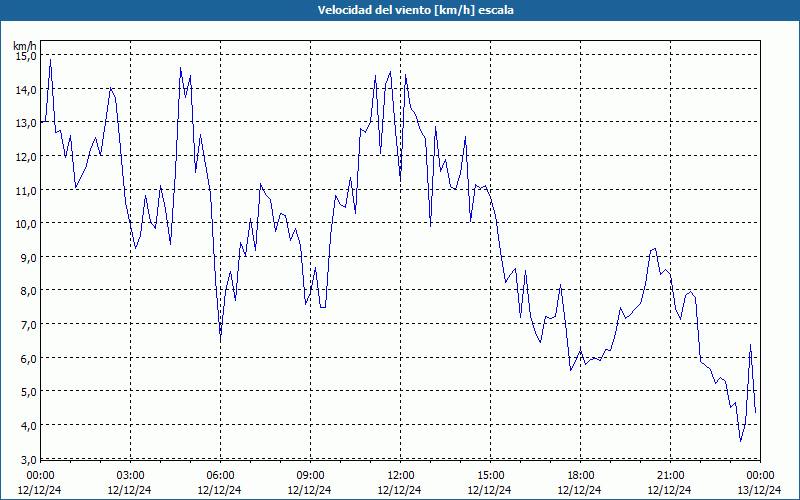
Task: Click the '13,0' vertical axis label
Action: pos(26,123)
